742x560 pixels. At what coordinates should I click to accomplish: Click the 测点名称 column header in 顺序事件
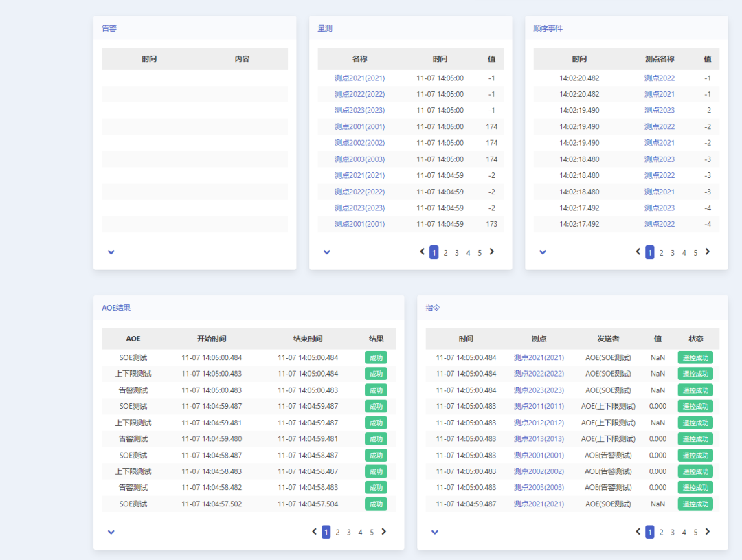click(x=660, y=59)
